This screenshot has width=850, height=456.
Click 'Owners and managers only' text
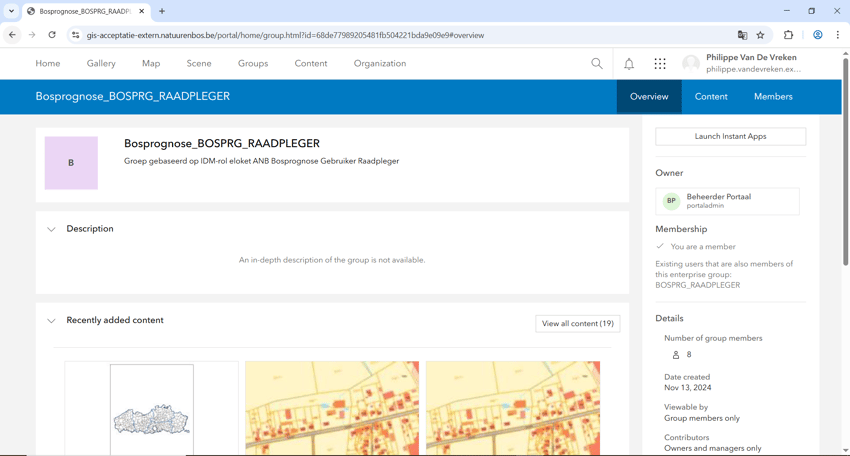(x=713, y=448)
